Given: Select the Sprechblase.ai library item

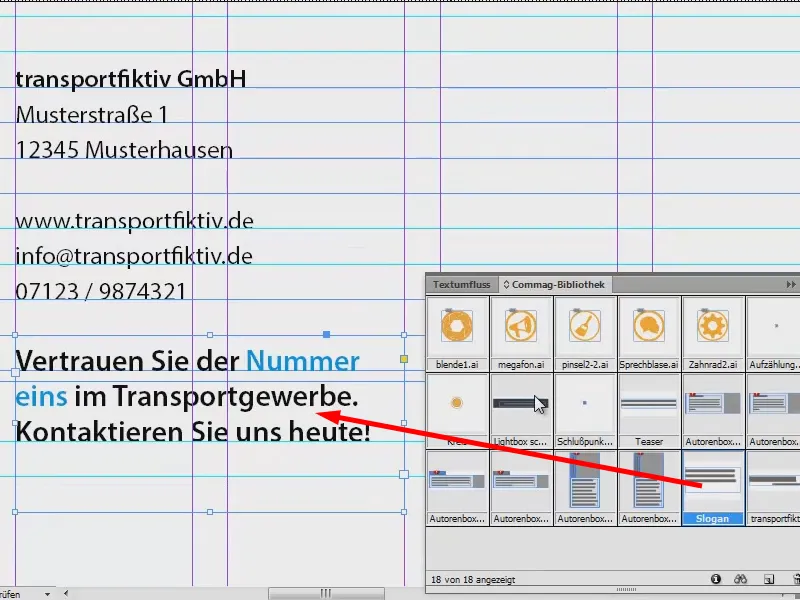Looking at the screenshot, I should point(648,334).
